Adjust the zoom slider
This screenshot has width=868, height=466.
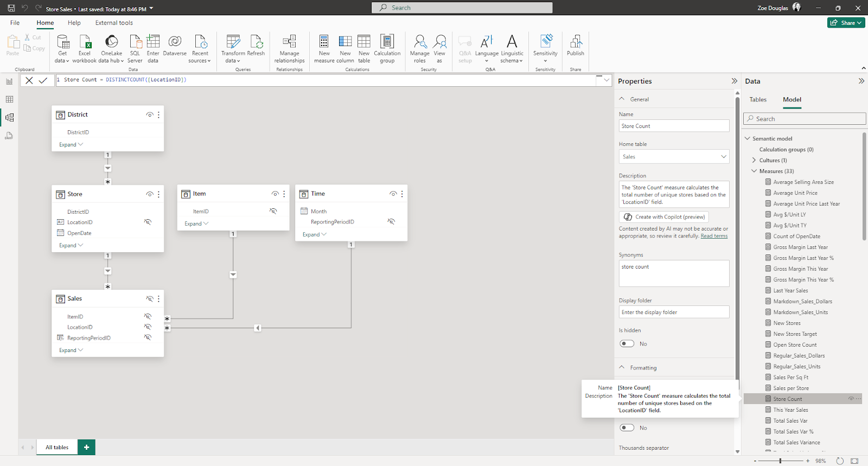(780, 461)
